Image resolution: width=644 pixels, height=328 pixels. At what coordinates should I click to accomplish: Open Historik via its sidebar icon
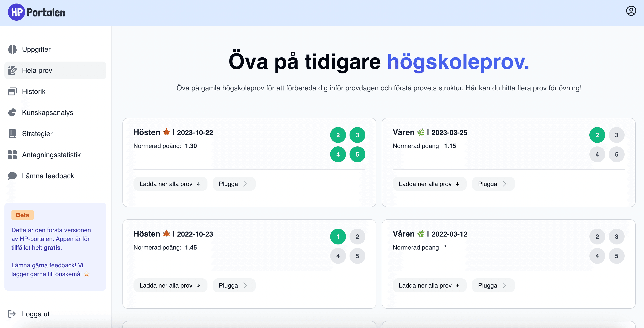click(x=12, y=91)
